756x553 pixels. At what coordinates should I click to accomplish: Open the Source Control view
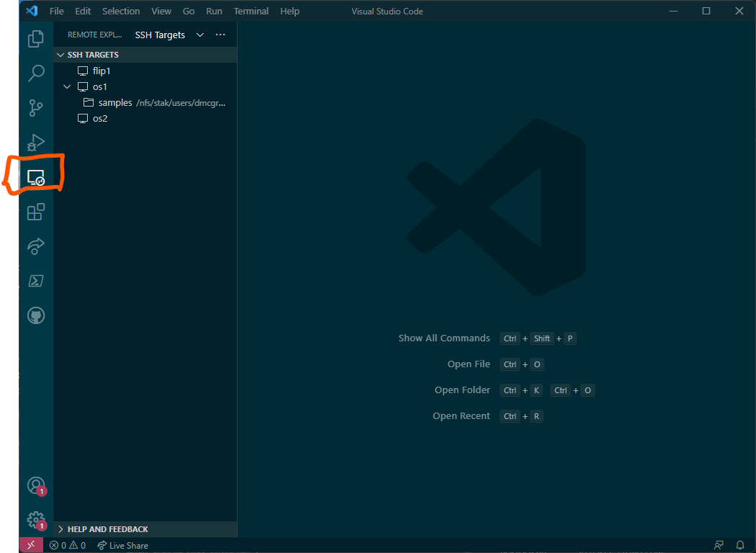[36, 107]
